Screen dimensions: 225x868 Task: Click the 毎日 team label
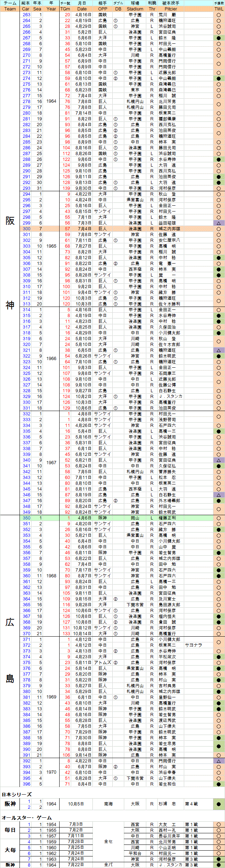point(10,830)
